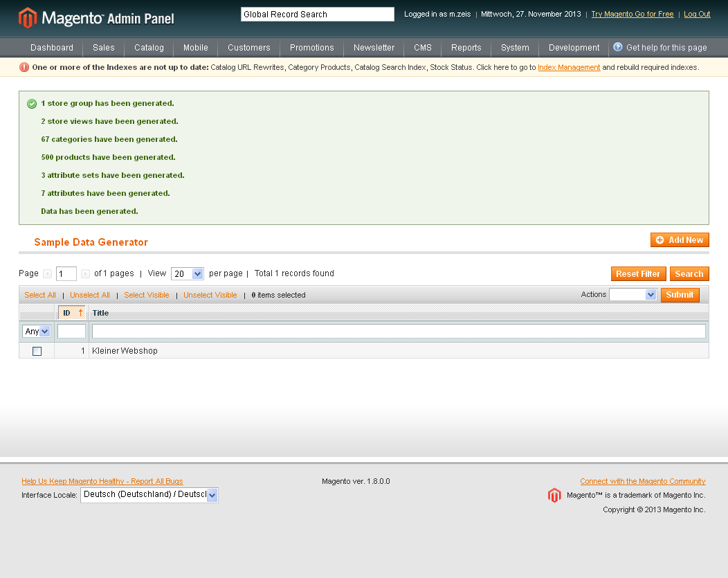Open the Sales menu

[104, 47]
